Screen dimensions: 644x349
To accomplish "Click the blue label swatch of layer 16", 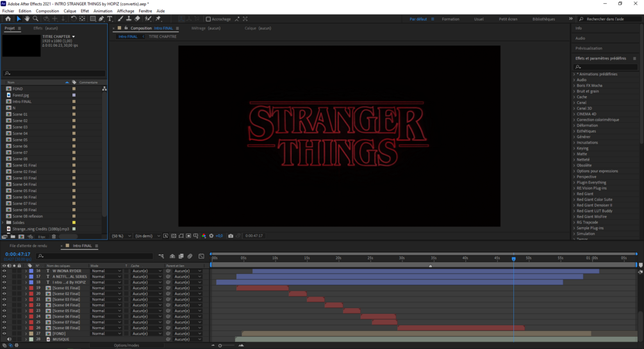I will click(x=31, y=271).
